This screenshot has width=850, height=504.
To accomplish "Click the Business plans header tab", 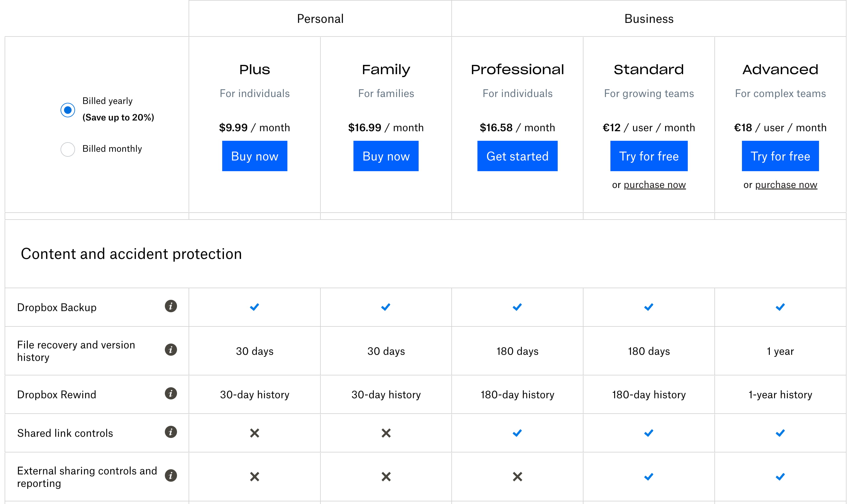I will point(649,19).
